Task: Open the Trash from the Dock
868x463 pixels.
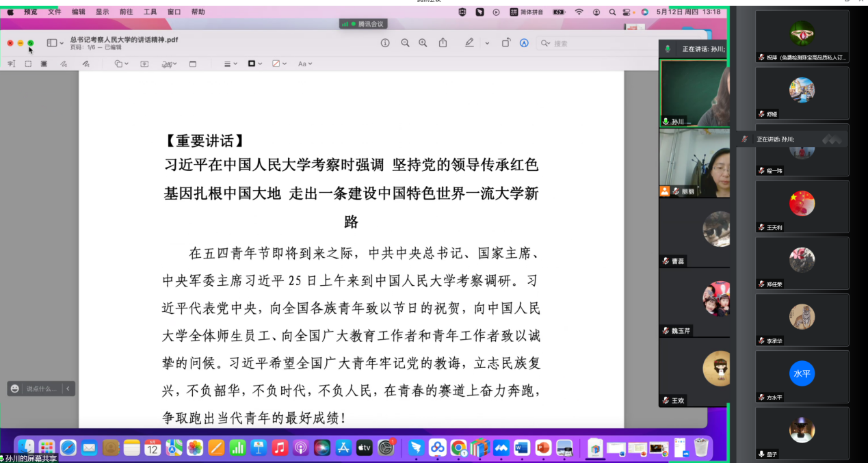Action: pyautogui.click(x=701, y=447)
